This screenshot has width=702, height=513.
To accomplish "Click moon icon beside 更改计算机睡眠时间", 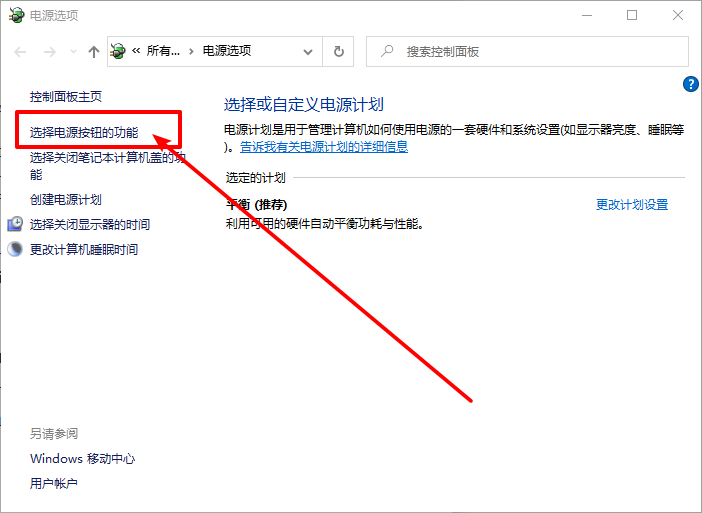I will pyautogui.click(x=15, y=249).
